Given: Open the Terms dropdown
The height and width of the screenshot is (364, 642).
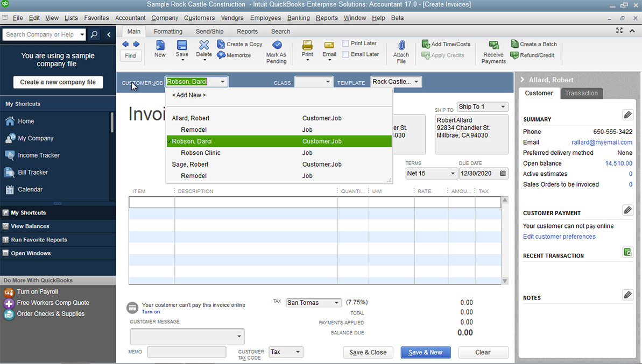Looking at the screenshot, I should click(453, 174).
